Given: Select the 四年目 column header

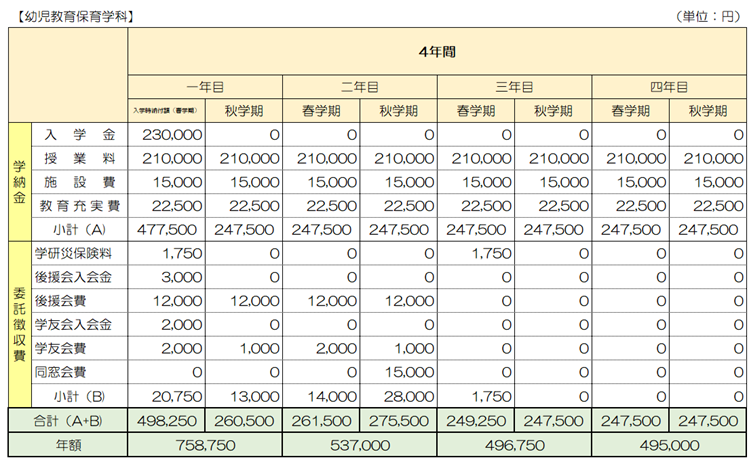Looking at the screenshot, I should coord(669,87).
